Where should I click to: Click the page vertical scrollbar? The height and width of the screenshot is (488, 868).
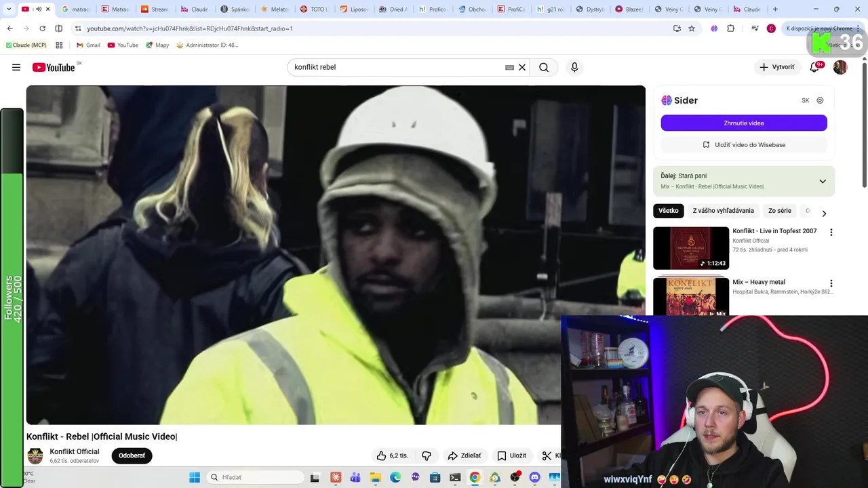click(x=864, y=124)
